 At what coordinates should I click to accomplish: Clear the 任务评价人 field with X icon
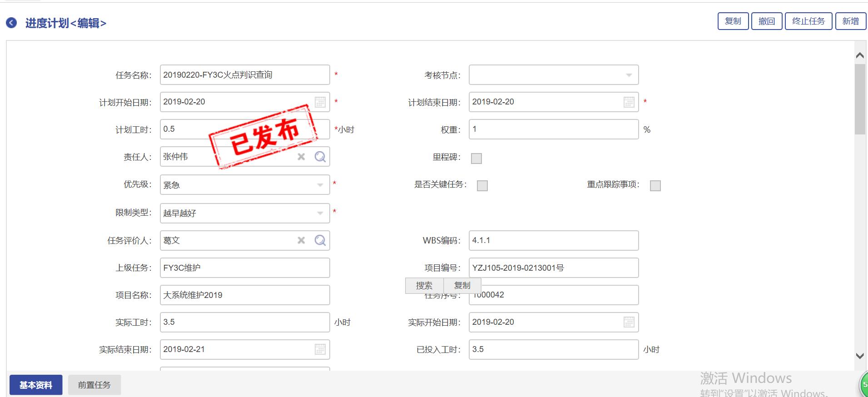point(301,240)
